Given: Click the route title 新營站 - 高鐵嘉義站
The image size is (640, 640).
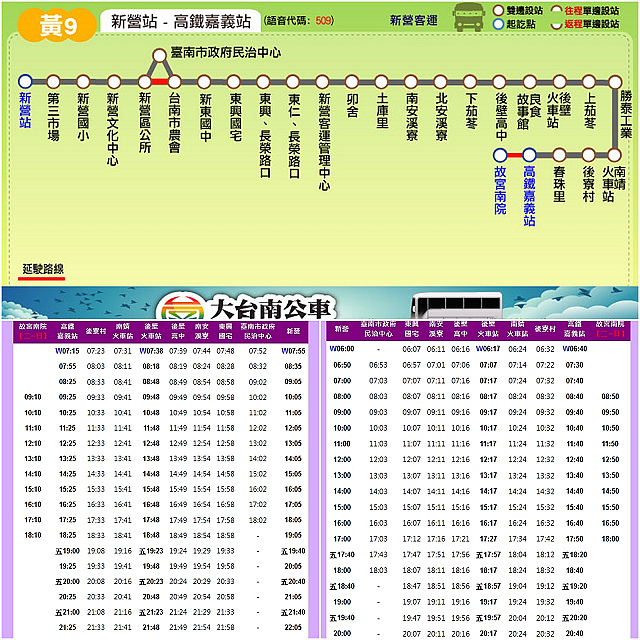Looking at the screenshot, I should pyautogui.click(x=181, y=21).
